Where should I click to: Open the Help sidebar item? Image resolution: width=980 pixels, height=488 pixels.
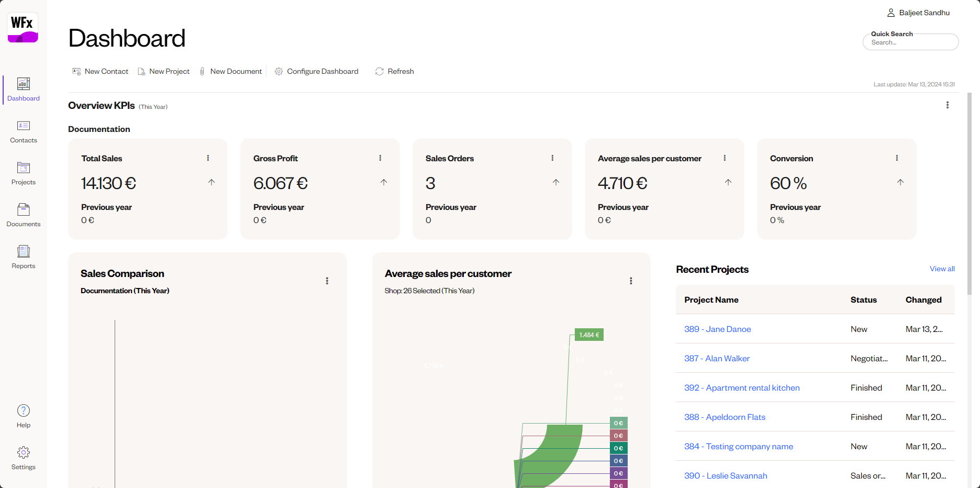pos(24,416)
